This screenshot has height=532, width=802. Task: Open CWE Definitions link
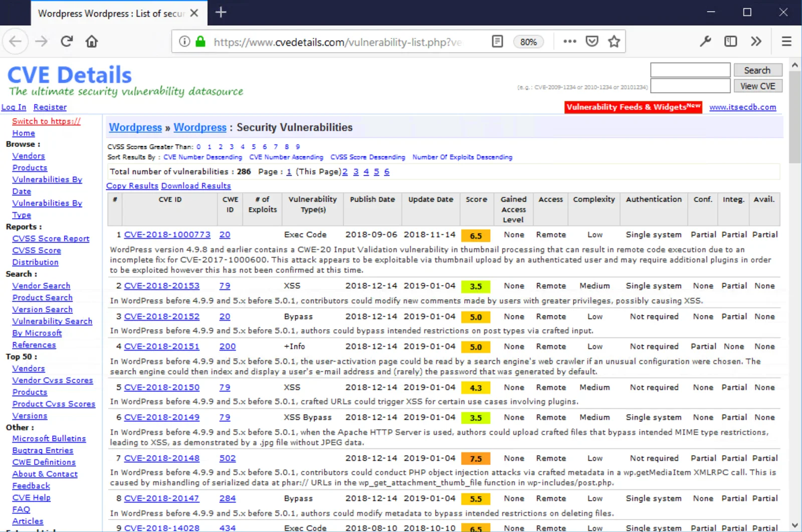(x=44, y=462)
